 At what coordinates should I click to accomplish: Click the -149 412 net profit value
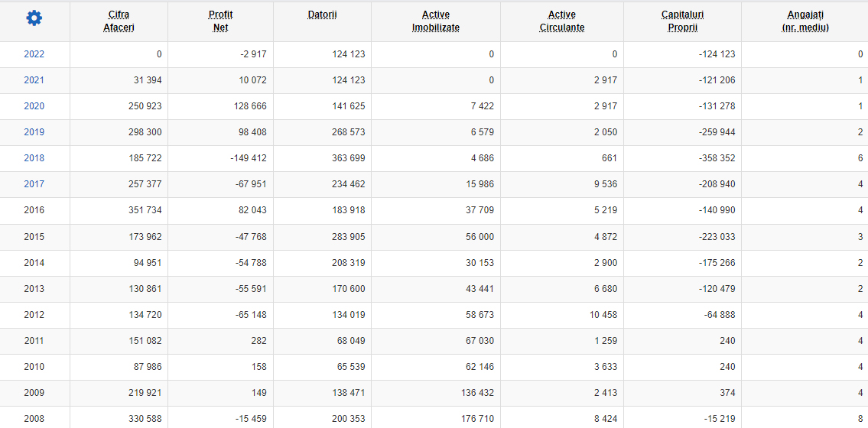[248, 158]
